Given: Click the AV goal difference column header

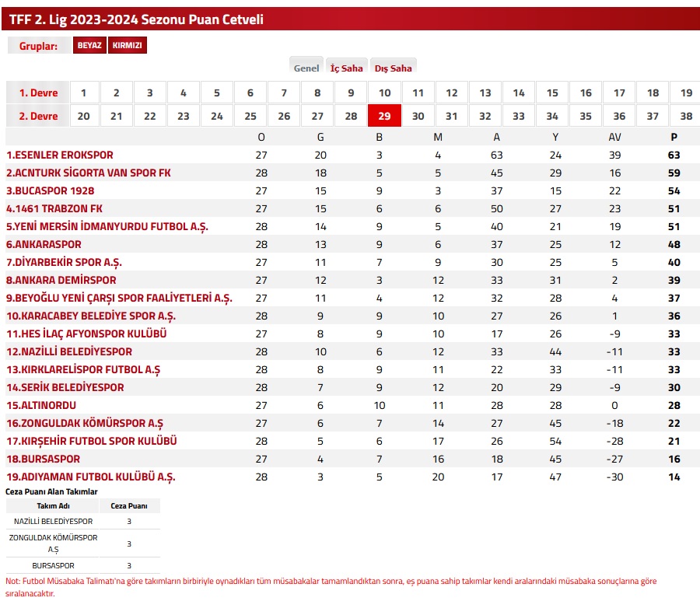Looking at the screenshot, I should click(614, 137).
